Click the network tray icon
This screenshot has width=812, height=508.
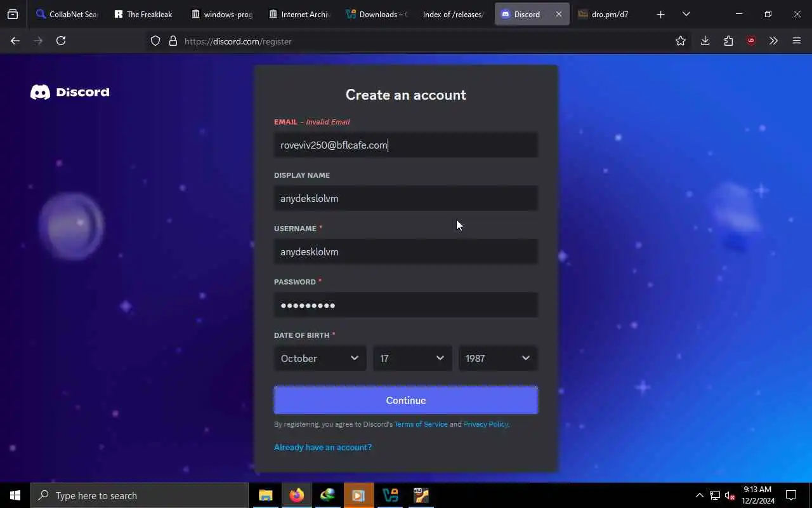tap(715, 495)
